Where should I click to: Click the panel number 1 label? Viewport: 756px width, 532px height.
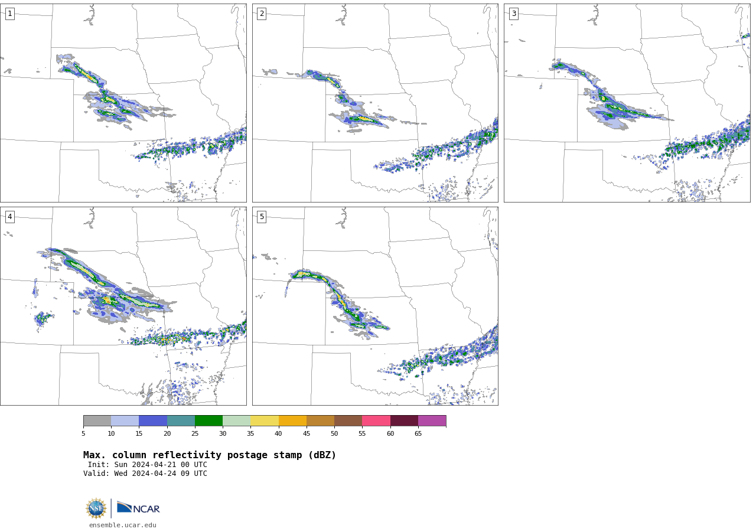click(9, 14)
